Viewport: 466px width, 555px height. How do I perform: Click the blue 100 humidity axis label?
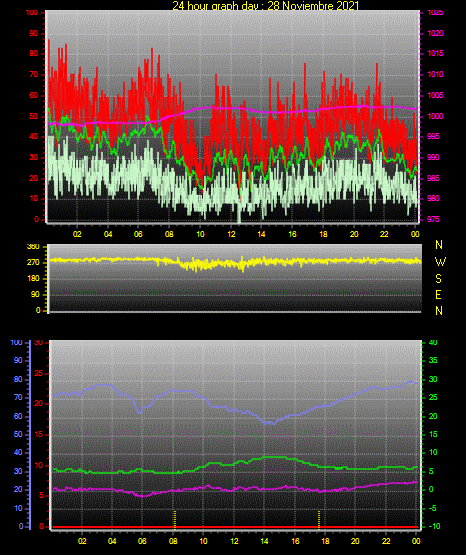point(17,343)
